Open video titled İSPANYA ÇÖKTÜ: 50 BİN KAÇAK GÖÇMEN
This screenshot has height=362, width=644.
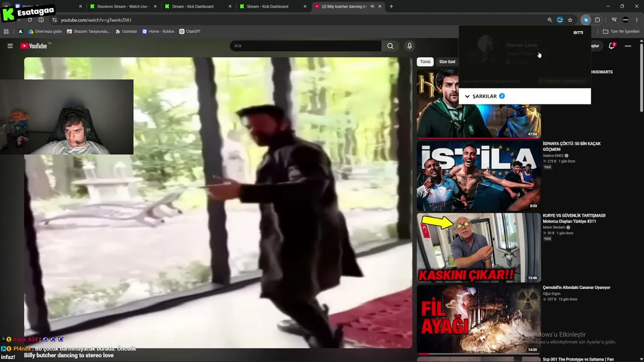[x=572, y=146]
